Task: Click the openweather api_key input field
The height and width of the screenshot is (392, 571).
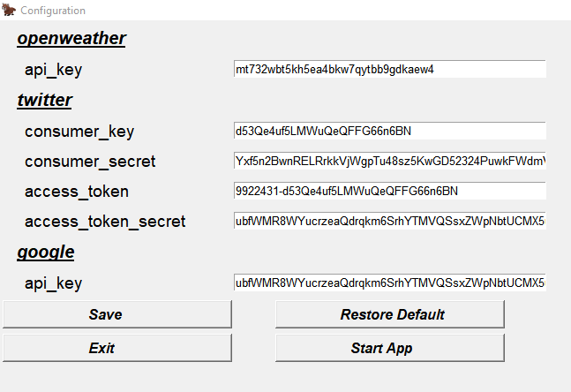Action: coord(389,69)
